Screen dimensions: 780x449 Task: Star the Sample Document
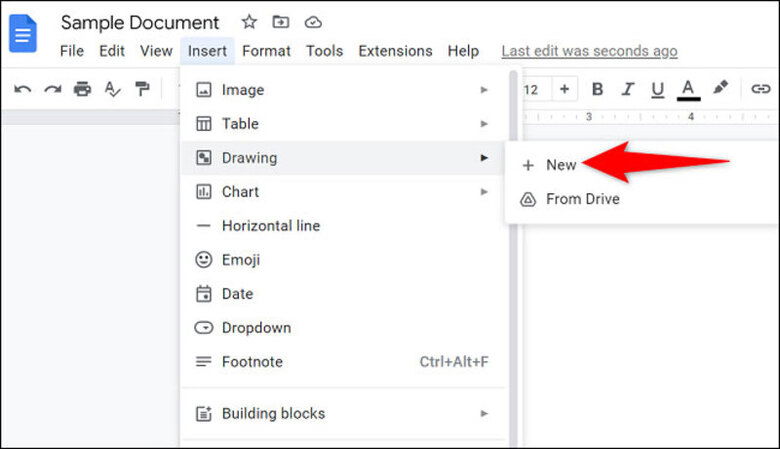[249, 22]
